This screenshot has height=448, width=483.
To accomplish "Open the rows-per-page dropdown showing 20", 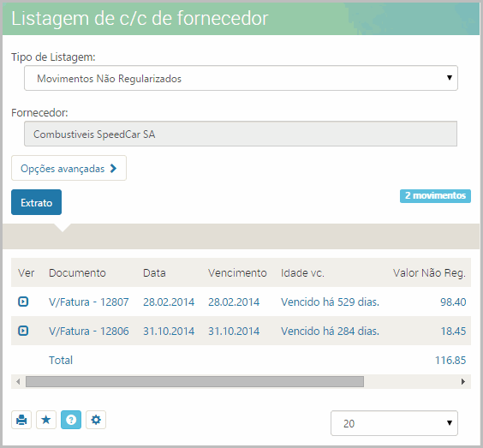I will click(x=394, y=423).
